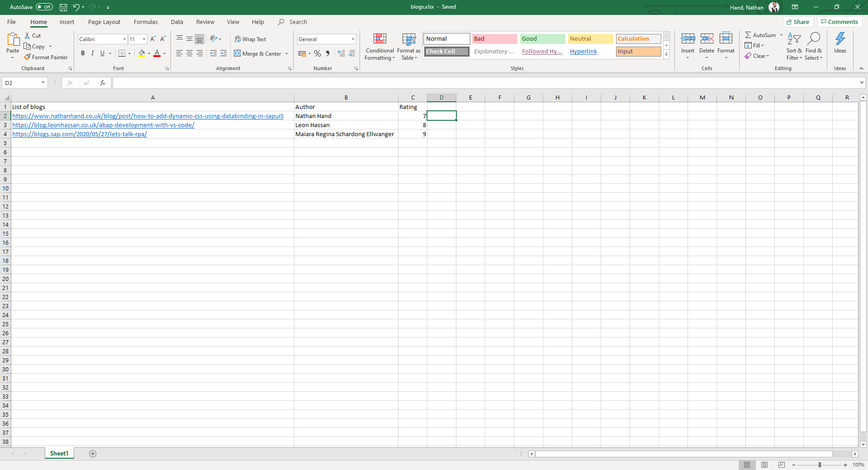Apply Percent Style format

[x=318, y=53]
